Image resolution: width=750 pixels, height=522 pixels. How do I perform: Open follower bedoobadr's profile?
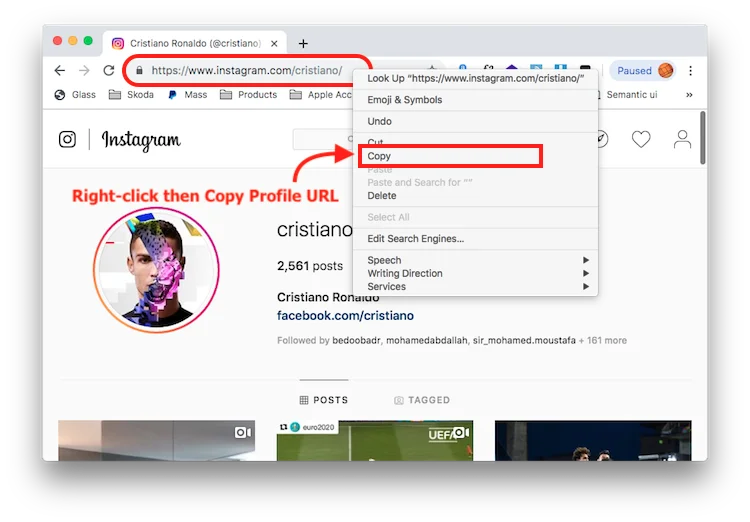coord(356,340)
